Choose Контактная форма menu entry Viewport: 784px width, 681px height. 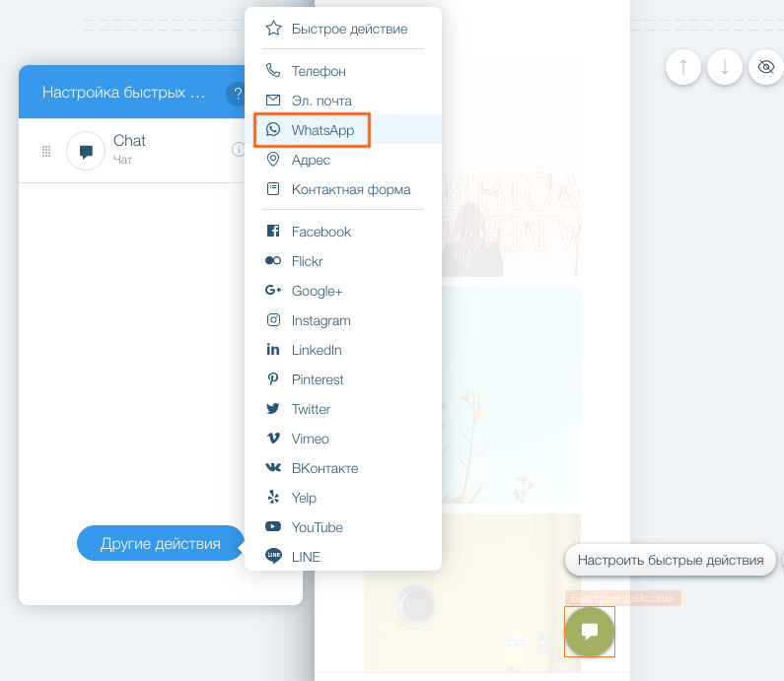(350, 189)
